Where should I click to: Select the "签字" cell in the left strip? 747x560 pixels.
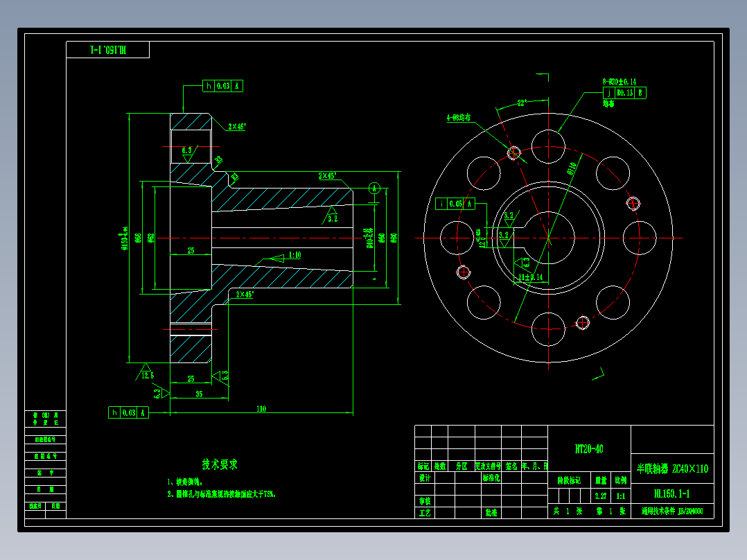click(x=45, y=473)
